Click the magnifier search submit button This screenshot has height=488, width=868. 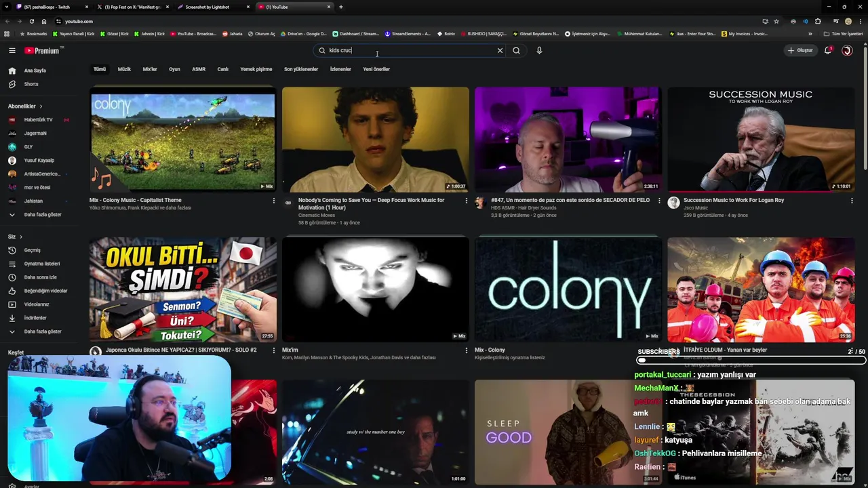coord(516,50)
